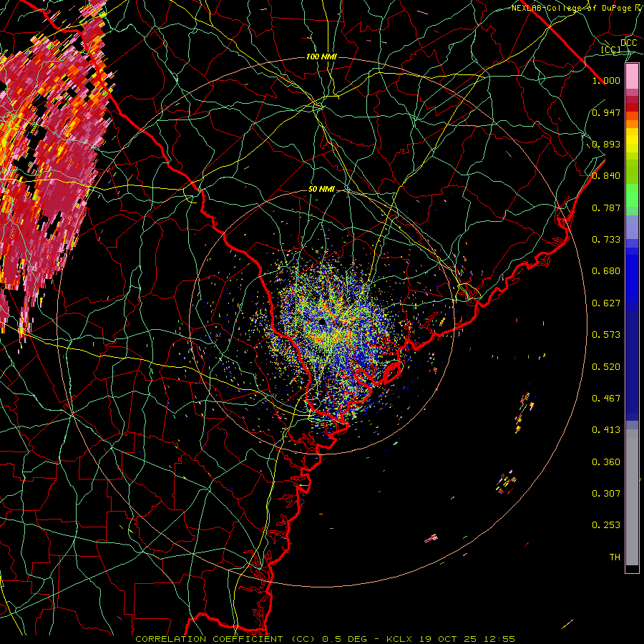Click the DCC label above color scale

coord(628,43)
